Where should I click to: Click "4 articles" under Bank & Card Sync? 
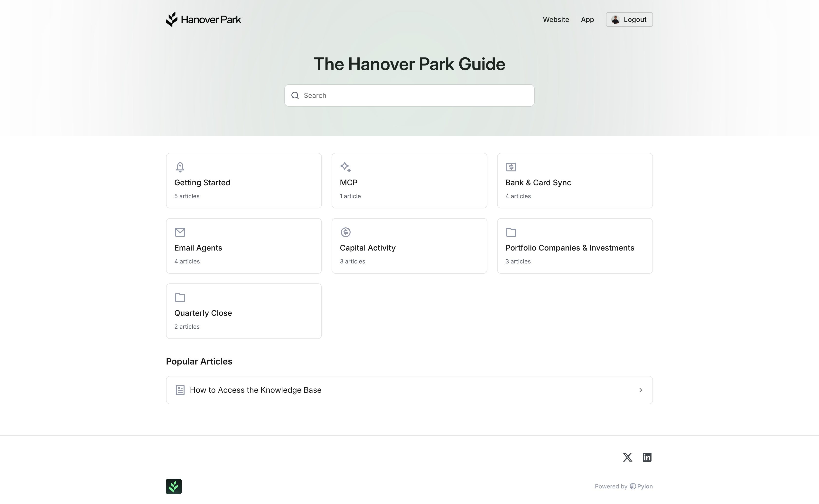coord(518,196)
